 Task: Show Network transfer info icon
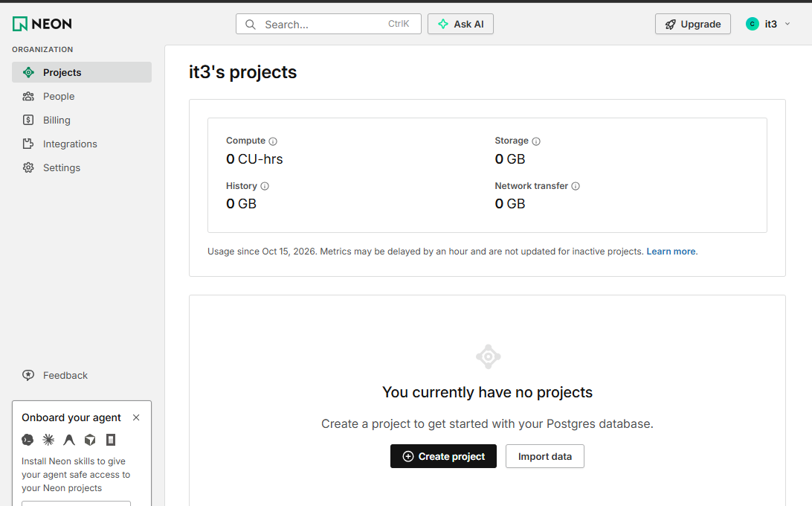[576, 186]
